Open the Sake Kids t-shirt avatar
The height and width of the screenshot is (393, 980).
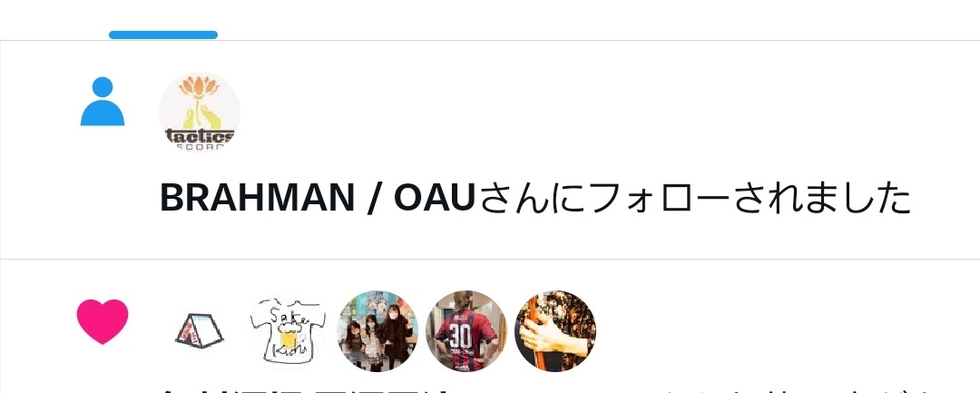point(288,330)
